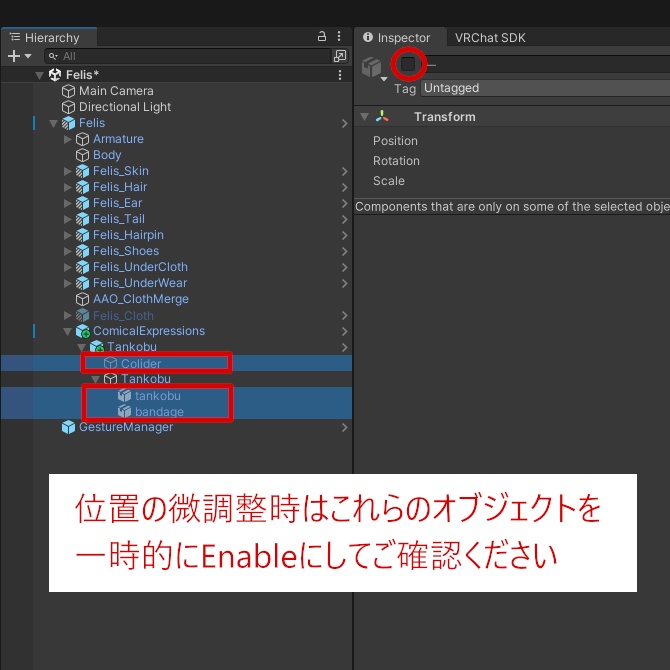This screenshot has width=670, height=670.
Task: Click the search-by-type icon beside search field
Action: 340,56
